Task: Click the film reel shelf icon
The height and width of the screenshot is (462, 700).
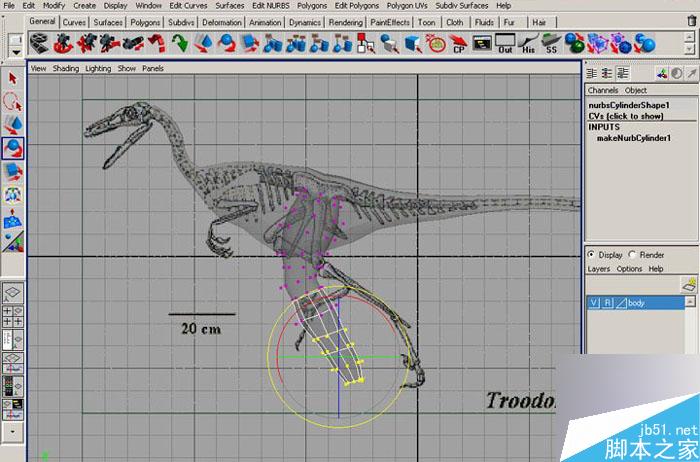Action: point(39,44)
